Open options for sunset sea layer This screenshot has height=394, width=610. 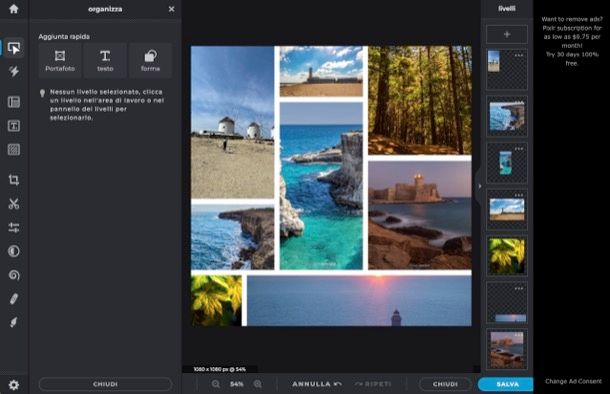pos(519,289)
